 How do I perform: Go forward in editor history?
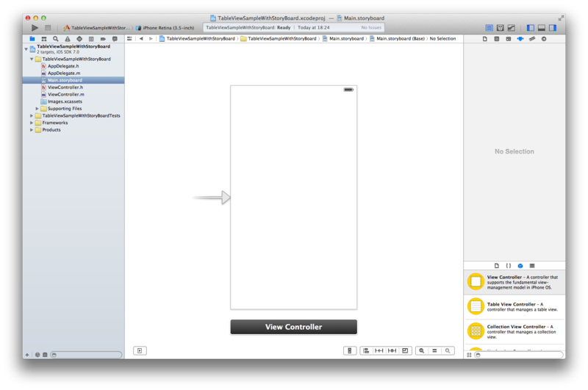click(x=151, y=39)
